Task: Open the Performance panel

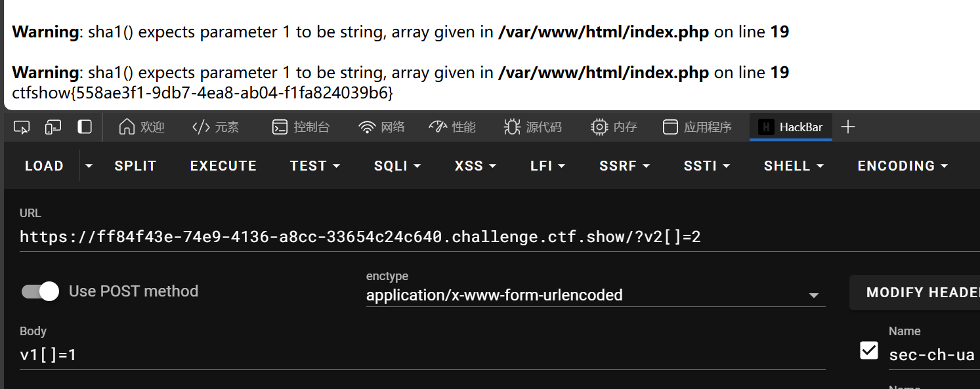Action: [452, 127]
